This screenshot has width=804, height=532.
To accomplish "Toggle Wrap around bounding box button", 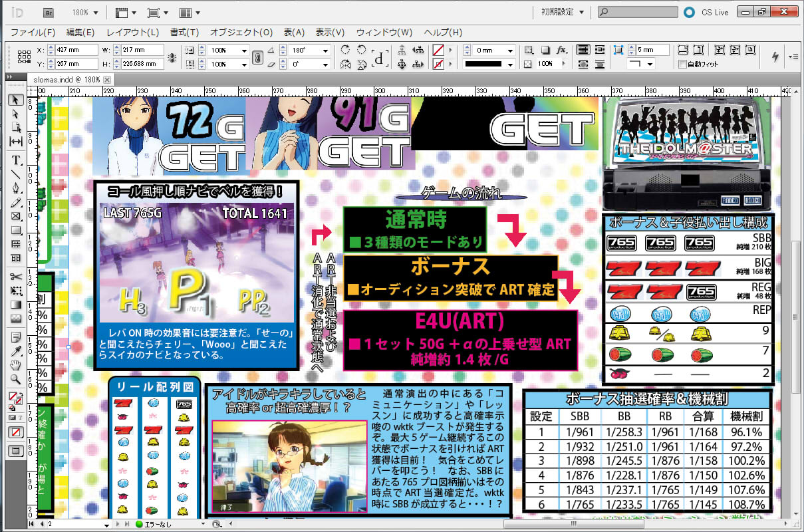I will pos(600,50).
